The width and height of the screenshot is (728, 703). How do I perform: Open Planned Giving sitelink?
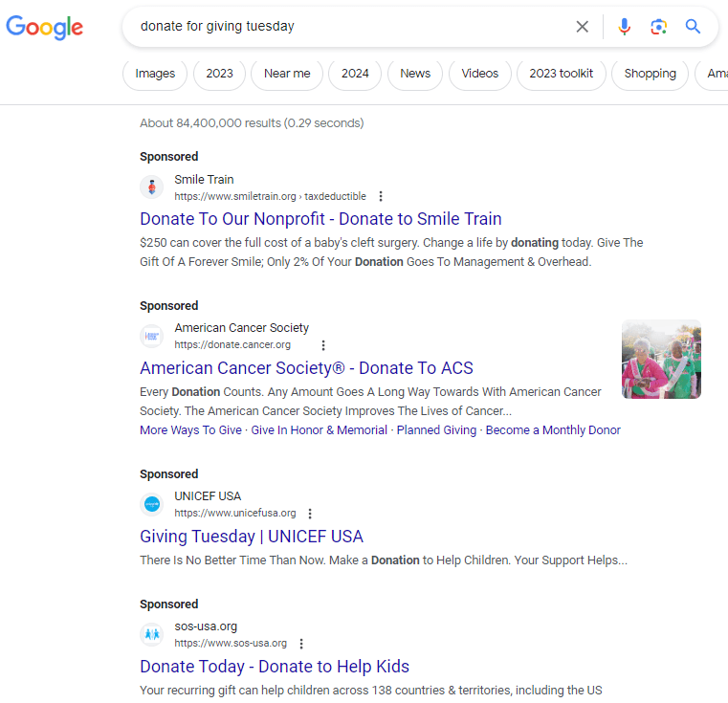pyautogui.click(x=436, y=430)
